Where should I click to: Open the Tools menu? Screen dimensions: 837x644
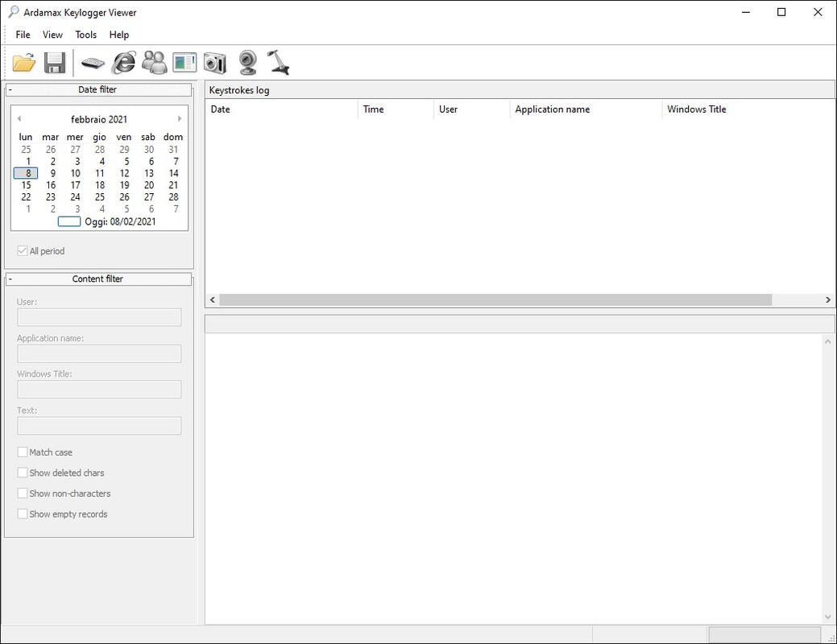coord(86,35)
